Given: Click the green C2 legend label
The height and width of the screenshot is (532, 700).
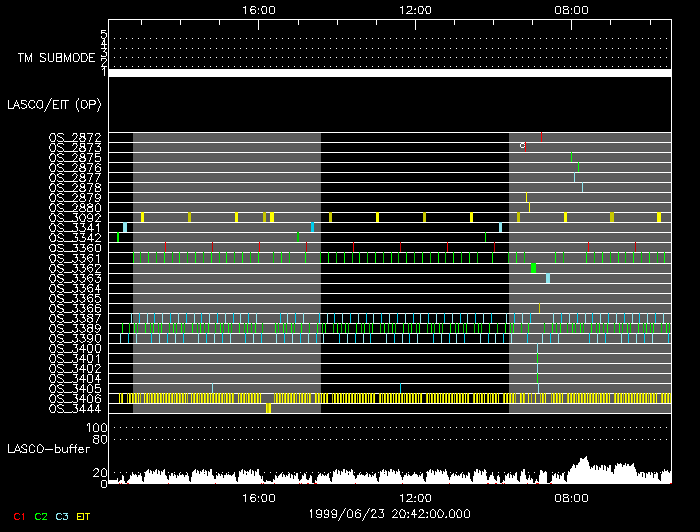Looking at the screenshot, I should click(41, 516).
